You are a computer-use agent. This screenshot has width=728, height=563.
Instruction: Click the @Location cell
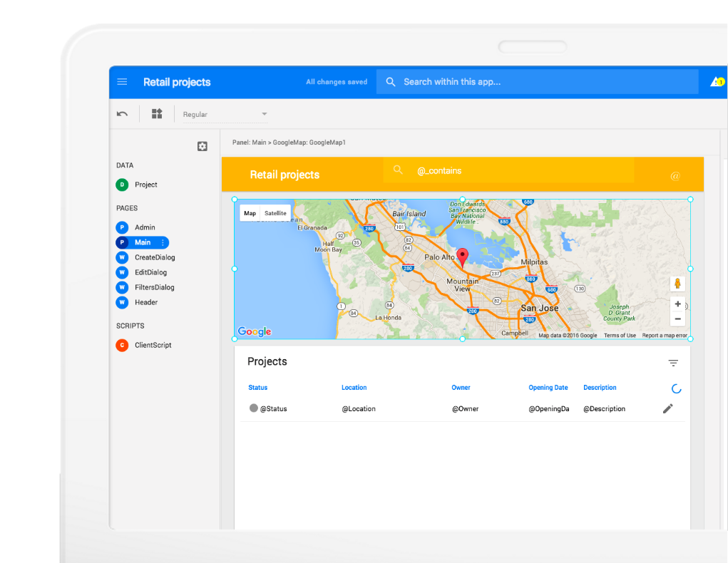pyautogui.click(x=359, y=409)
